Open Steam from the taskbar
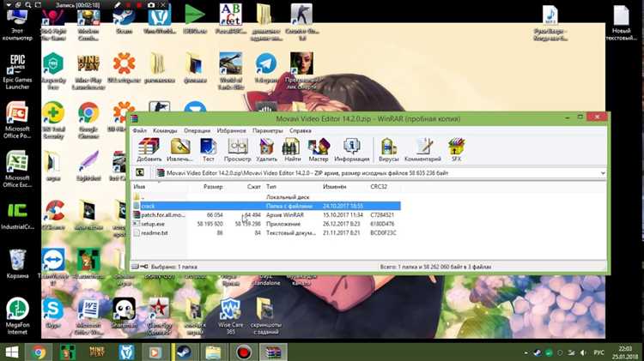The width and height of the screenshot is (644, 361). point(185,352)
